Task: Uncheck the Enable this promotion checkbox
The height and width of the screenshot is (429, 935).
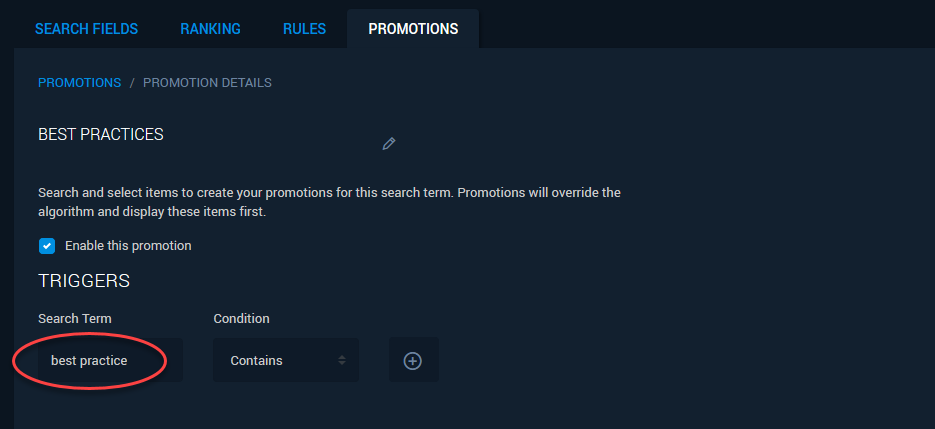Action: pos(47,246)
